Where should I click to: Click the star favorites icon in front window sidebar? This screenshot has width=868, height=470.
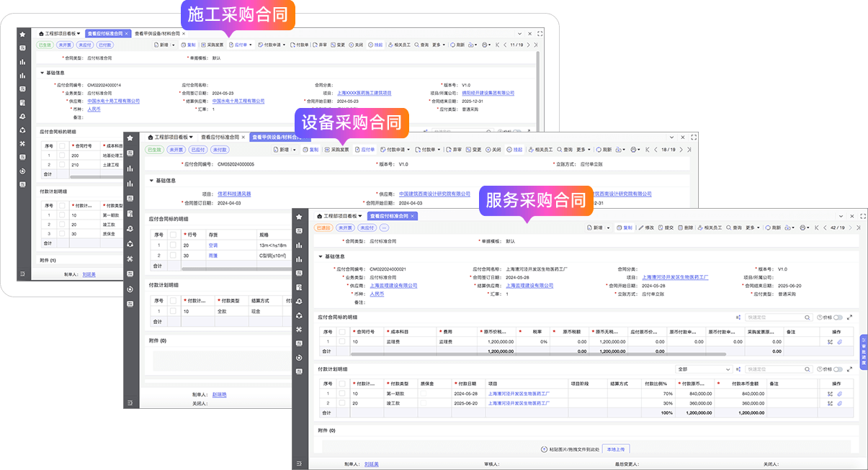[x=300, y=216]
